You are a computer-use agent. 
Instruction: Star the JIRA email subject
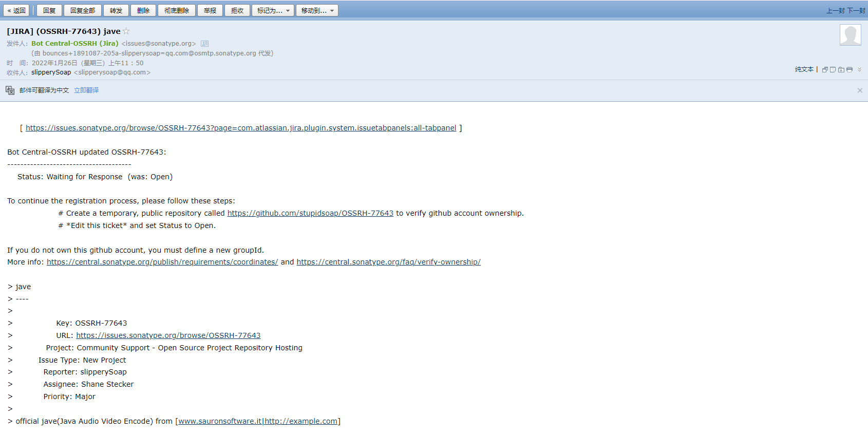pyautogui.click(x=126, y=31)
